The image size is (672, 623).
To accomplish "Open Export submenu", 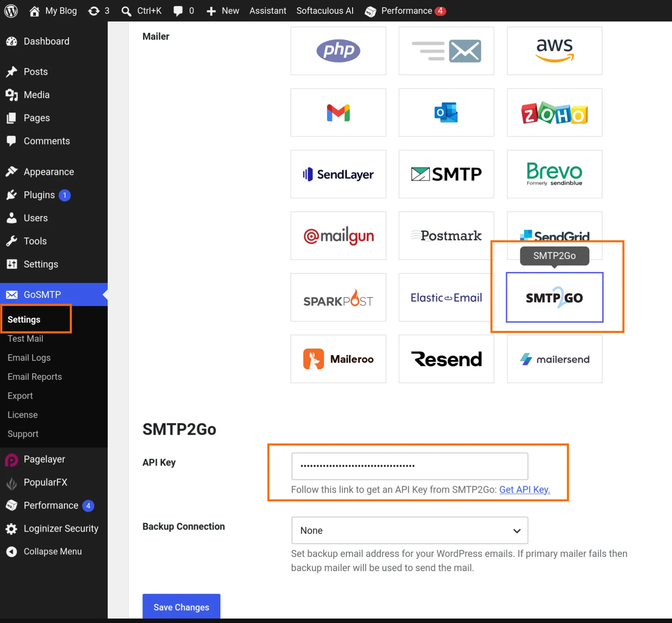I will (x=20, y=395).
